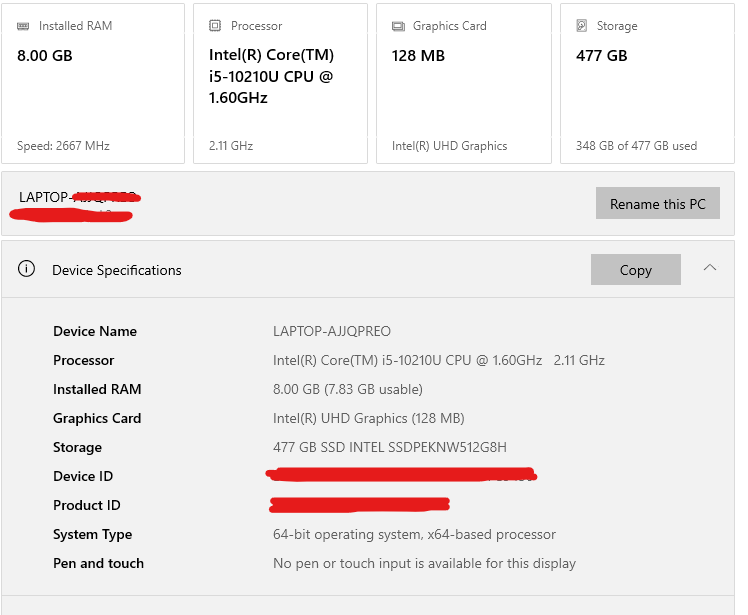Image resolution: width=748 pixels, height=615 pixels.
Task: Click the 348 GB of 477 GB used text
Action: point(636,146)
